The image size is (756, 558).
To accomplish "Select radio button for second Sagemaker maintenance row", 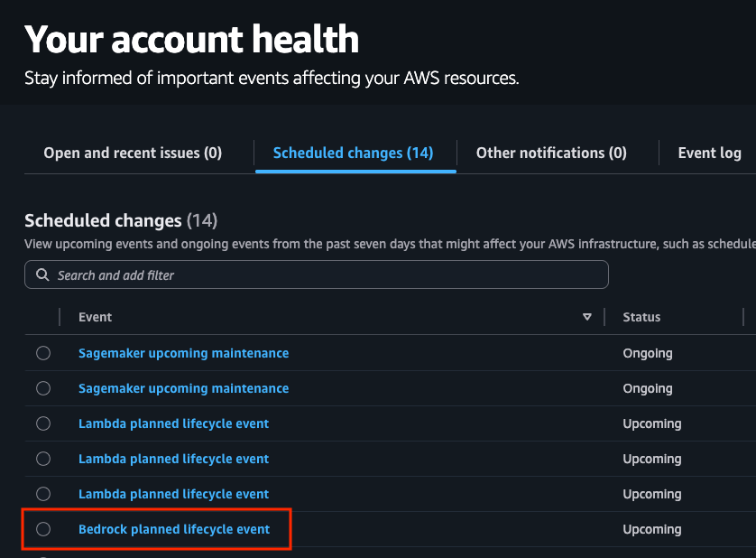I will pyautogui.click(x=43, y=388).
